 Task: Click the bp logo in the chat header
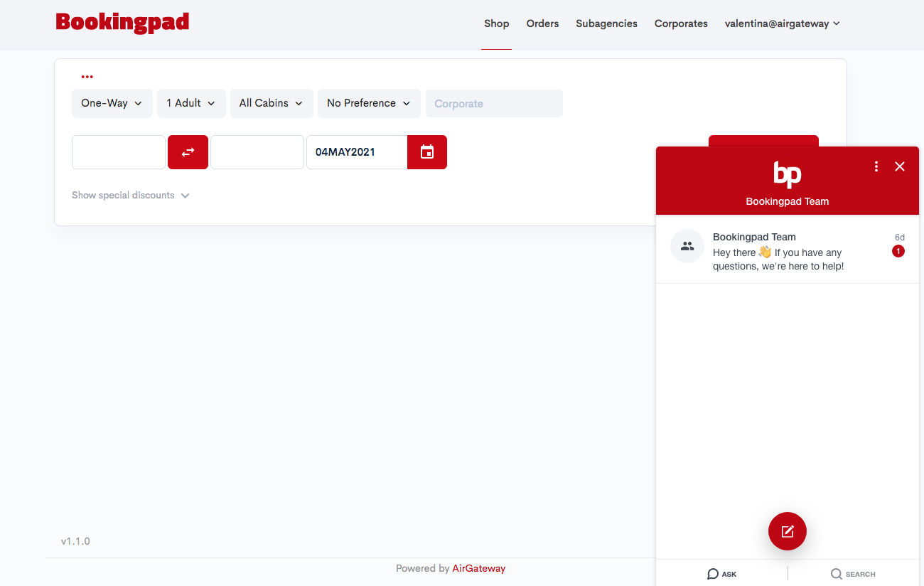click(x=788, y=174)
